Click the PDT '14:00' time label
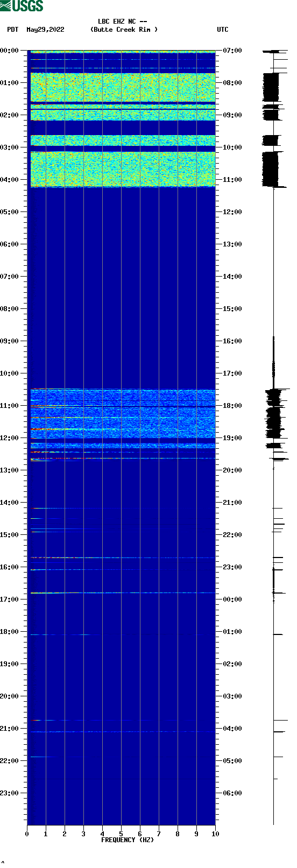Image resolution: width=297 pixels, height=868 pixels. coord(10,503)
